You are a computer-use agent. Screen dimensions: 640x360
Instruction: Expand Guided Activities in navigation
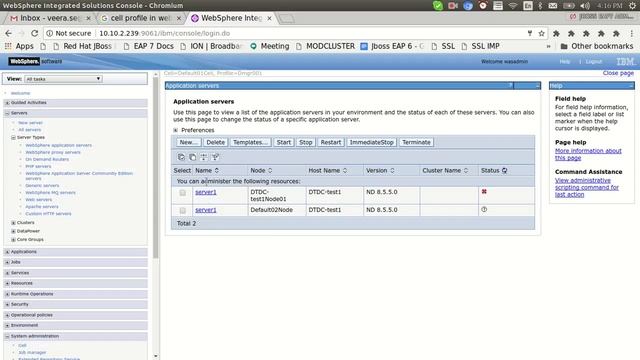click(7, 103)
